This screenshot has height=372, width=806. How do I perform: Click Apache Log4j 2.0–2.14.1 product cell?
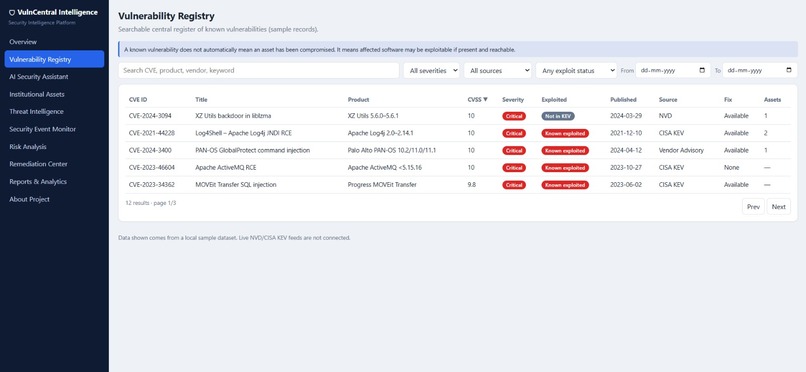(x=380, y=133)
